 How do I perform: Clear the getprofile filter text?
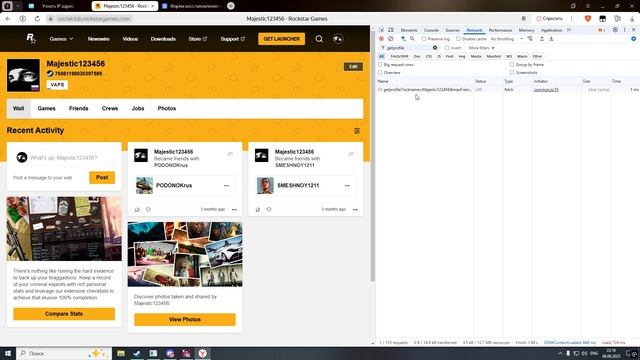pos(435,48)
